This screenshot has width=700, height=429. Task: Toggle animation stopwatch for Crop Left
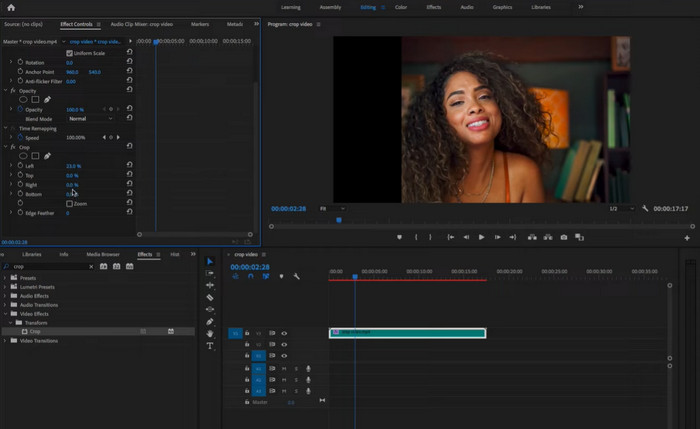[20, 165]
